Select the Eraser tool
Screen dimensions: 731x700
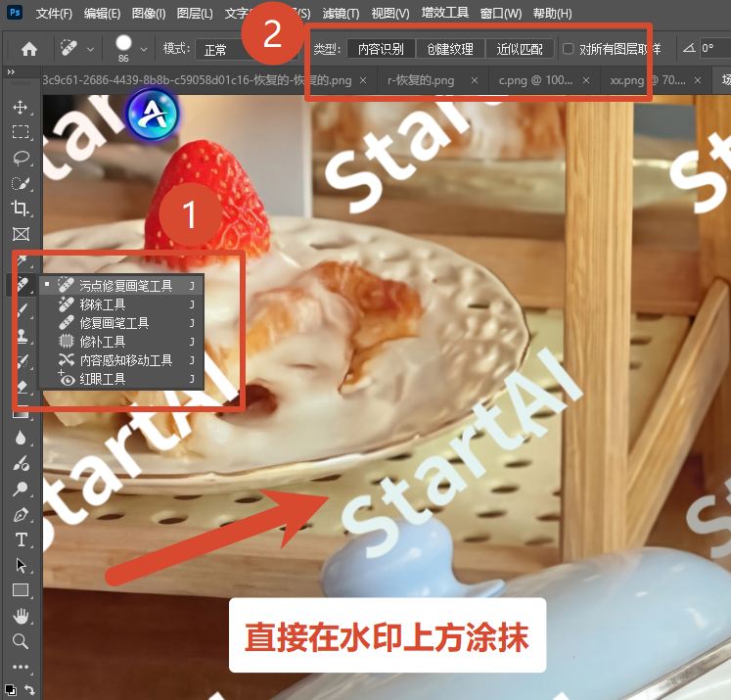(x=23, y=386)
